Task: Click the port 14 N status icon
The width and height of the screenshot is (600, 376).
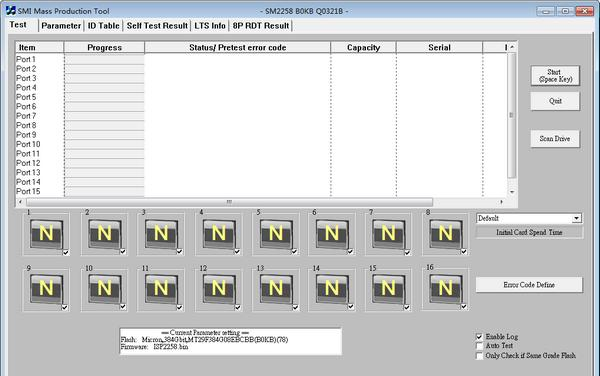Action: click(x=332, y=289)
